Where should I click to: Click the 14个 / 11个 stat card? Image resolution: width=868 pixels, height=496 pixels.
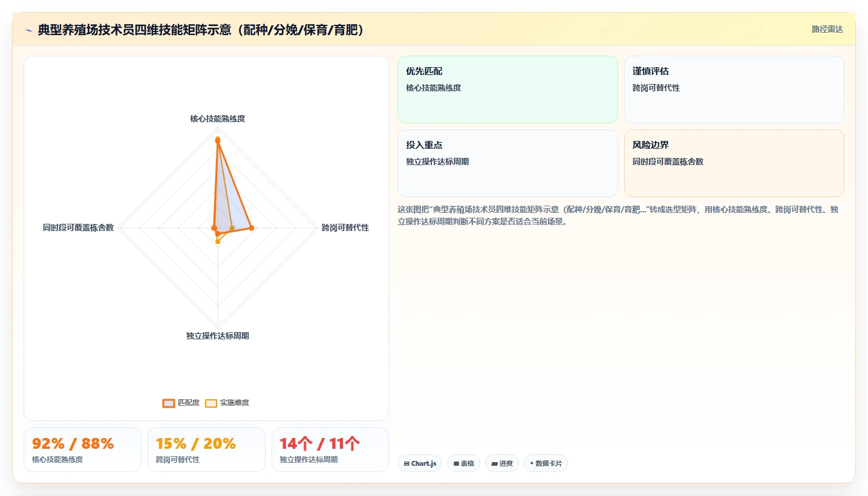(330, 449)
